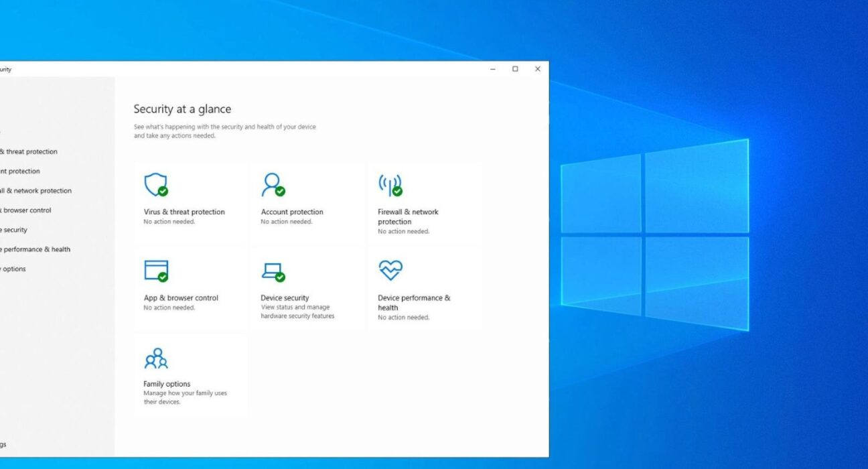The height and width of the screenshot is (469, 868).
Task: Click the person icon for Account protection
Action: [273, 184]
